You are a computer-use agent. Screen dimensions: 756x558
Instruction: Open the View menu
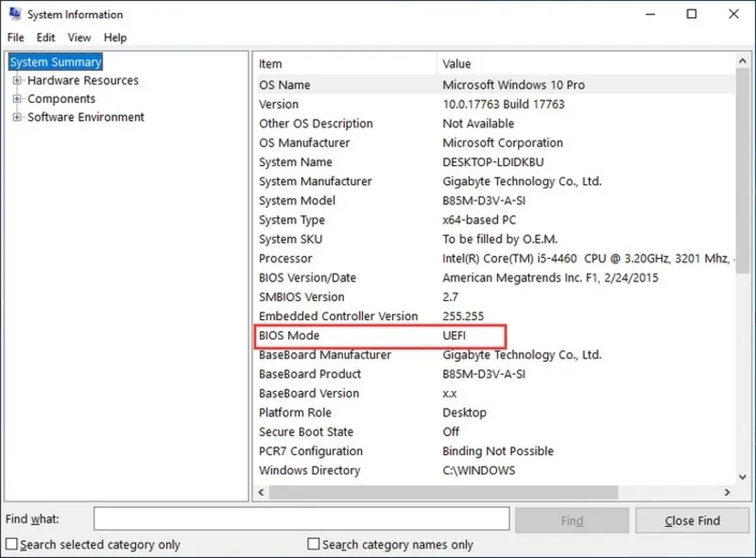(79, 38)
